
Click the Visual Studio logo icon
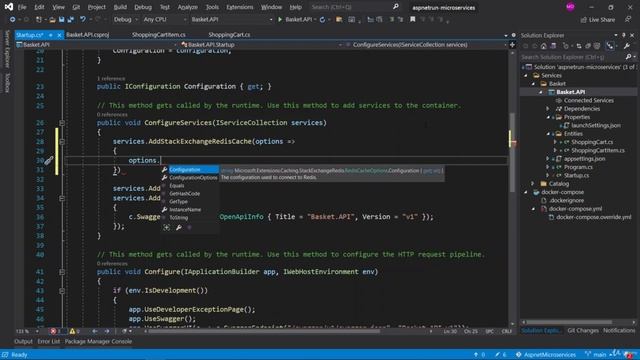click(x=9, y=7)
